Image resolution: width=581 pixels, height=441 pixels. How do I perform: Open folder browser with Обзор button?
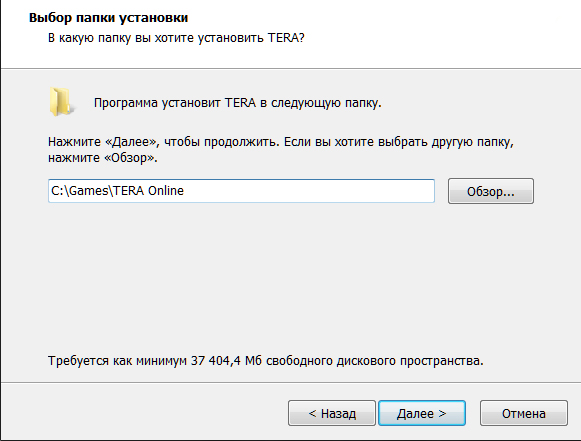[491, 191]
